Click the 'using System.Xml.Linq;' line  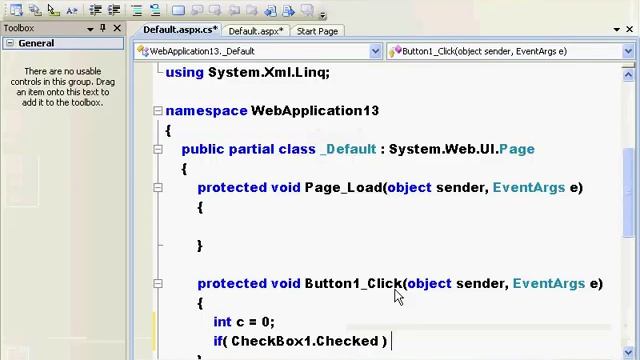coord(247,73)
